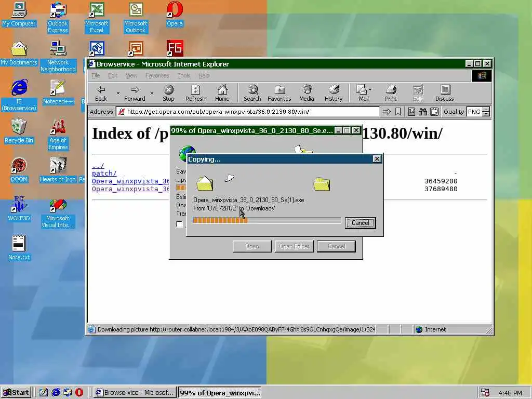Click Open in download dialog
Image resolution: width=532 pixels, height=399 pixels.
(252, 246)
